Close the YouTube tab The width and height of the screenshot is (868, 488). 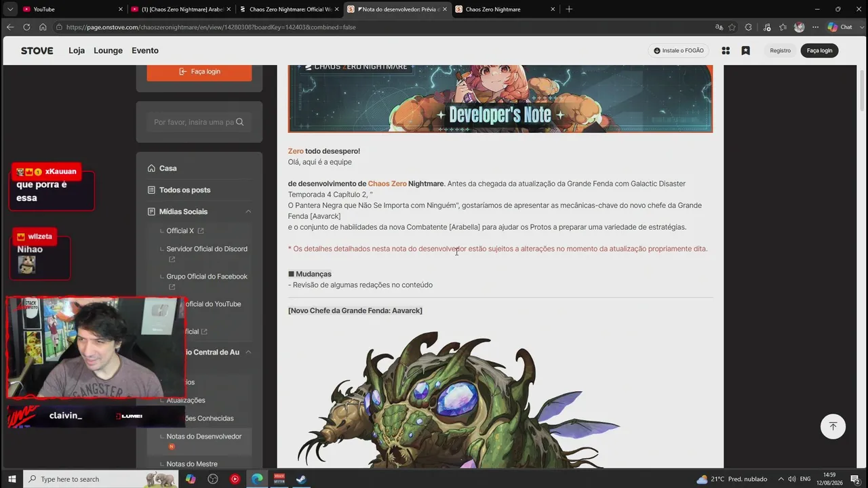(x=121, y=9)
